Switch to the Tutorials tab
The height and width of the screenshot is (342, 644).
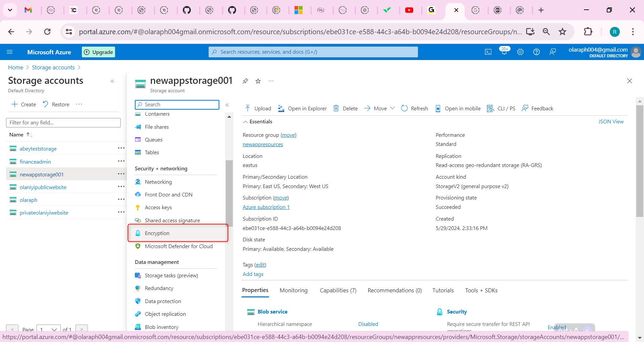click(443, 290)
